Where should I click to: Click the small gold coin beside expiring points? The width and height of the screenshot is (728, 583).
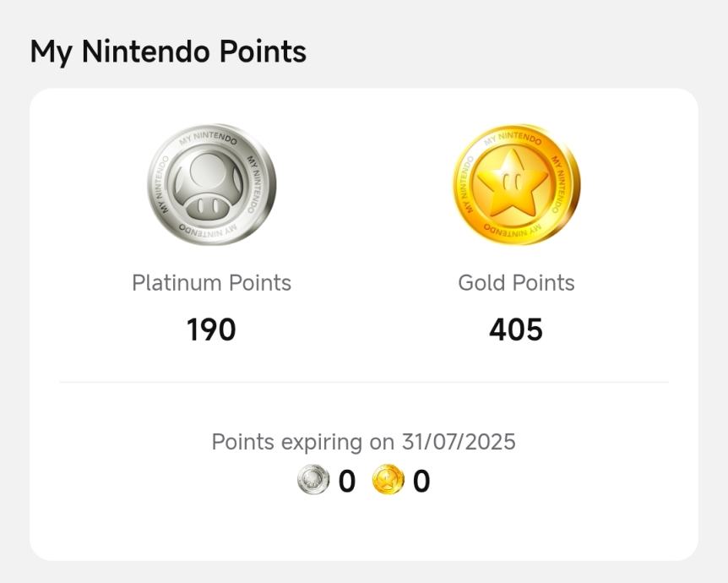click(x=388, y=481)
